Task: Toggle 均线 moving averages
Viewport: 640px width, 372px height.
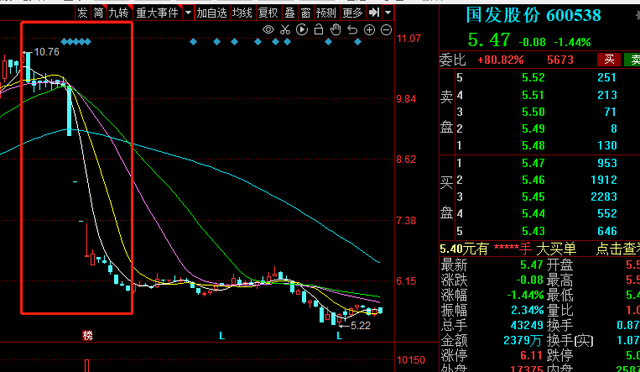Action: tap(242, 13)
